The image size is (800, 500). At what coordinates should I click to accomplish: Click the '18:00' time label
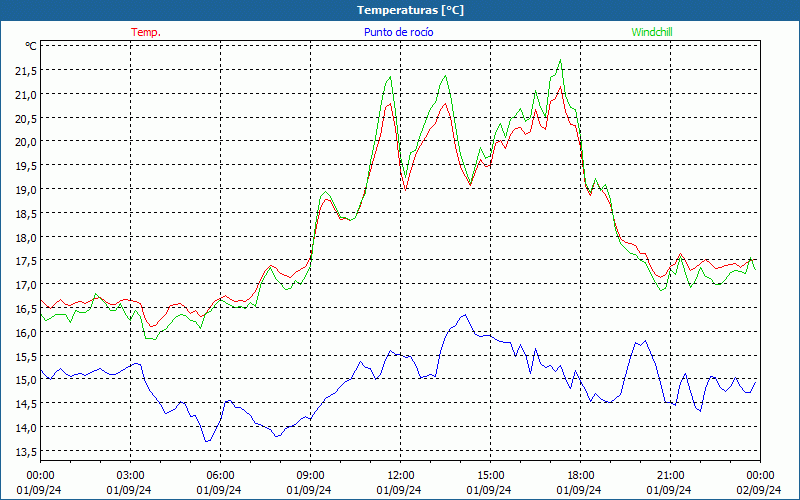(x=581, y=476)
